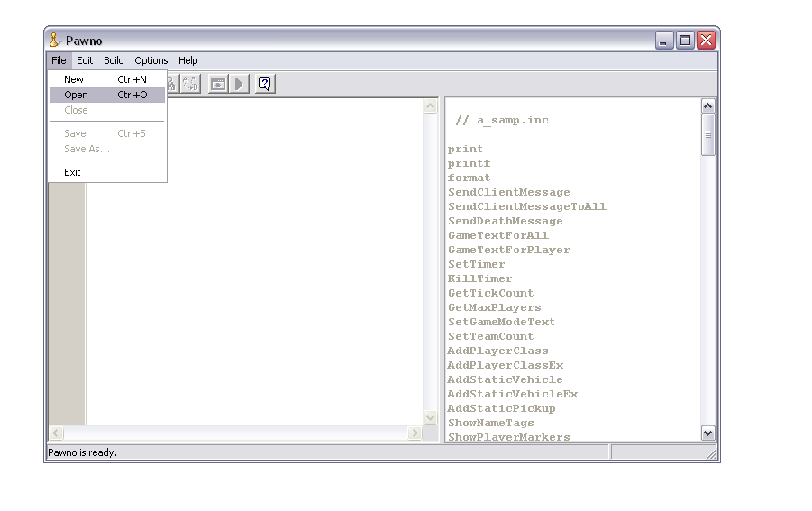Select KillTimer in the function list
The image size is (812, 511).
(479, 279)
